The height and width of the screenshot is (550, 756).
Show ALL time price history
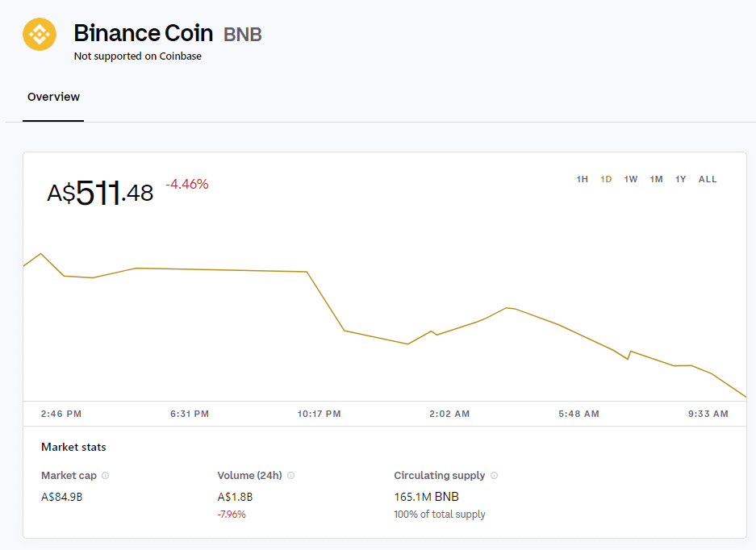[x=708, y=179]
